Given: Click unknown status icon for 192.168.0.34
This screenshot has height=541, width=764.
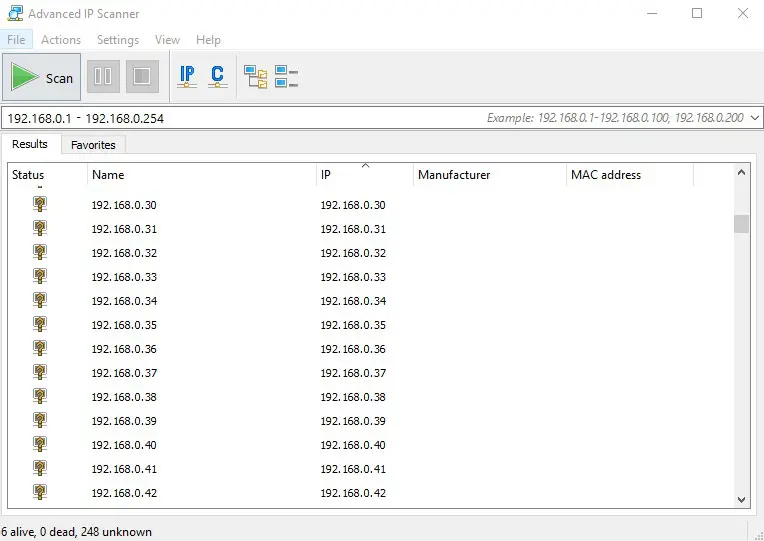Looking at the screenshot, I should click(40, 300).
